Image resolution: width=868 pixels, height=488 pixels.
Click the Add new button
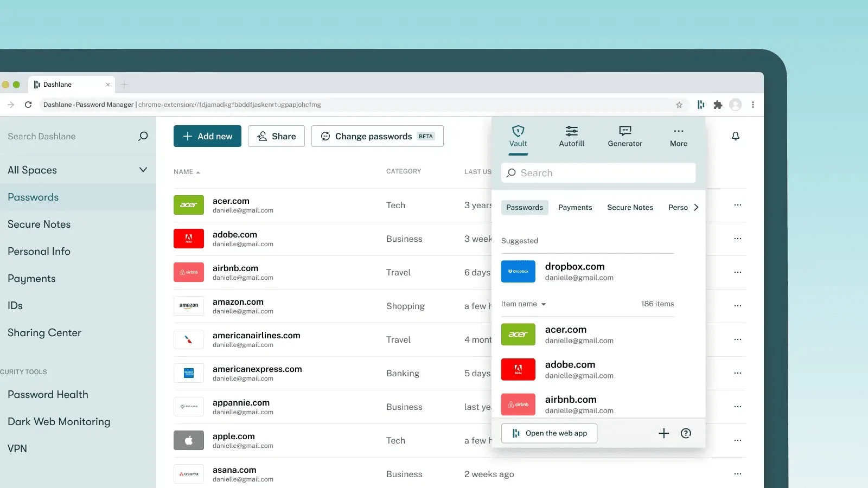pos(207,136)
